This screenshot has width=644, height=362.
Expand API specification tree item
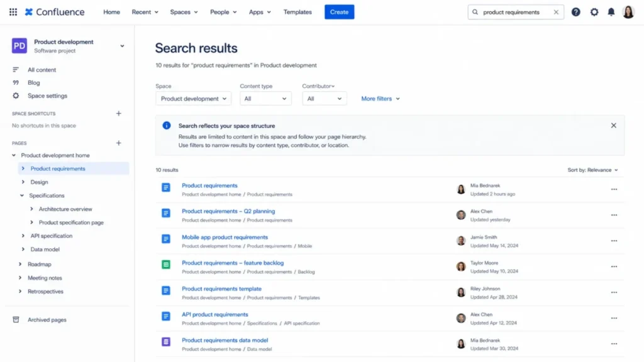(23, 236)
